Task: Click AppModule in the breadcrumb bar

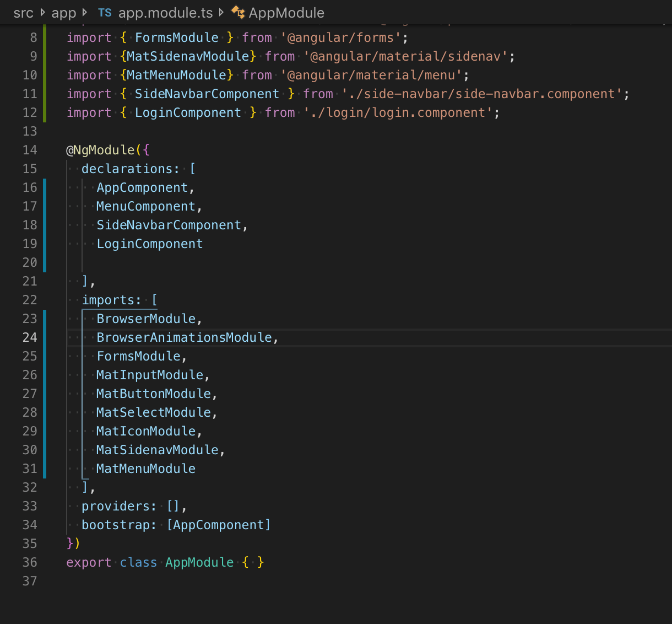Action: point(286,12)
